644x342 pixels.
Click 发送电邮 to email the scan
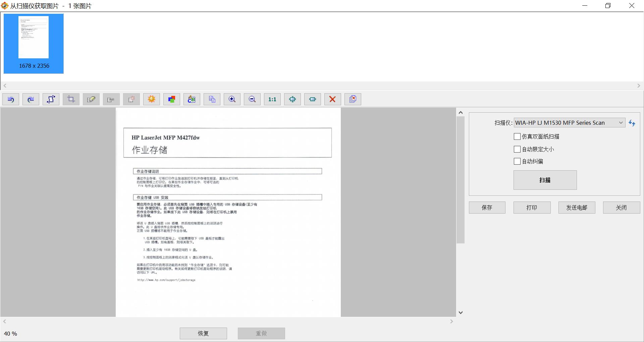(577, 208)
